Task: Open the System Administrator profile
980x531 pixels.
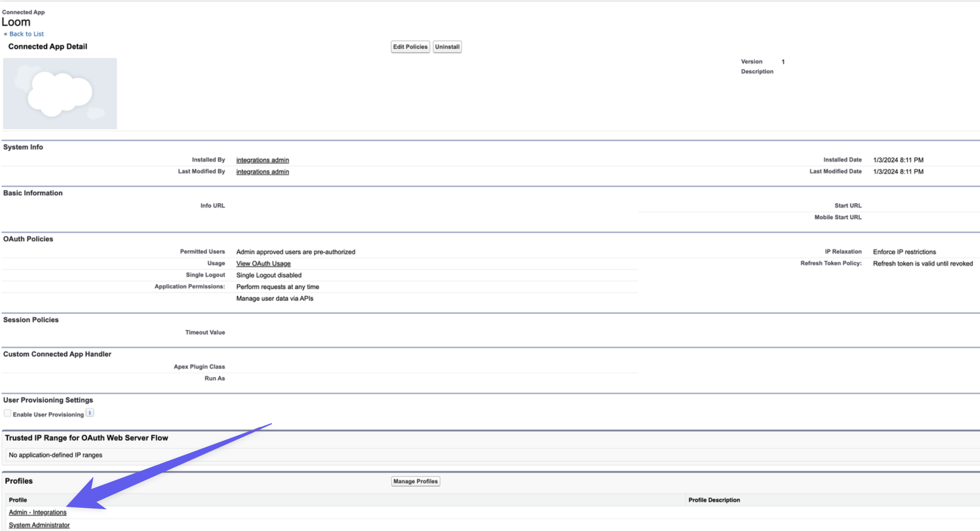Action: point(39,525)
